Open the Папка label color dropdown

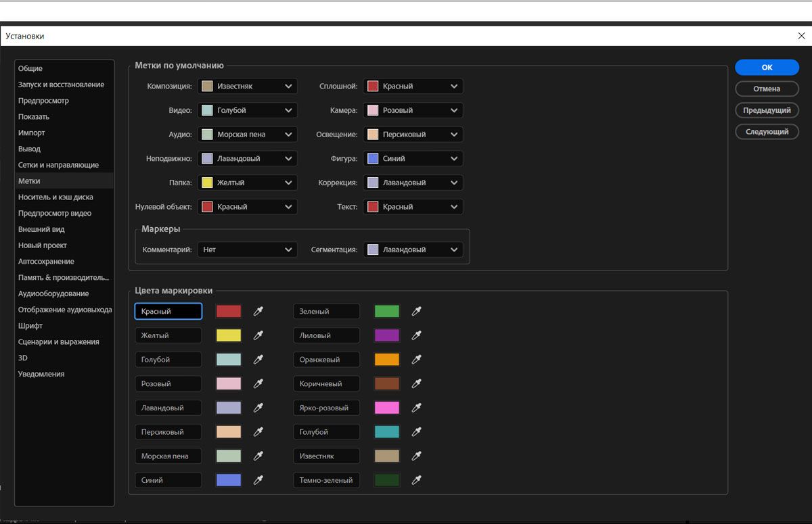(x=248, y=183)
